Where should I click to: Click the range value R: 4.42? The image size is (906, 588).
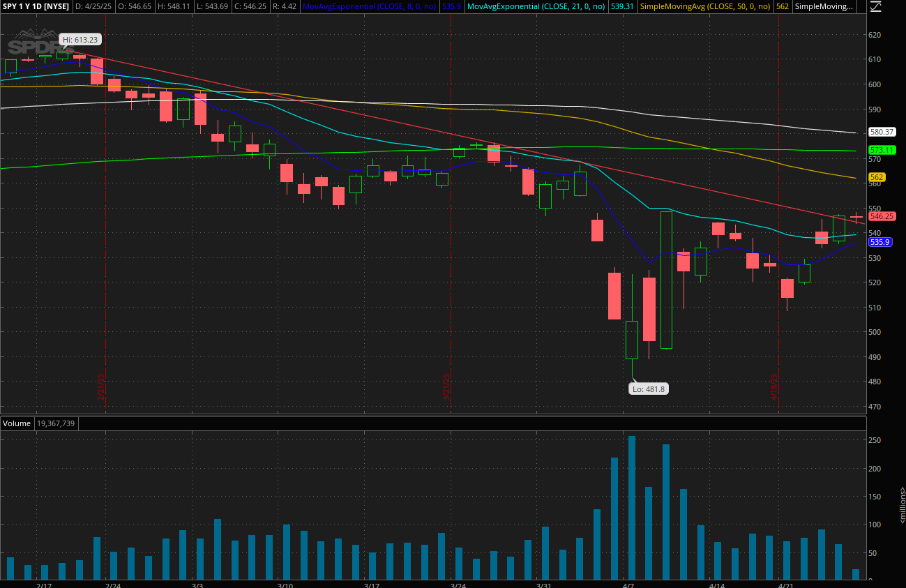point(285,6)
